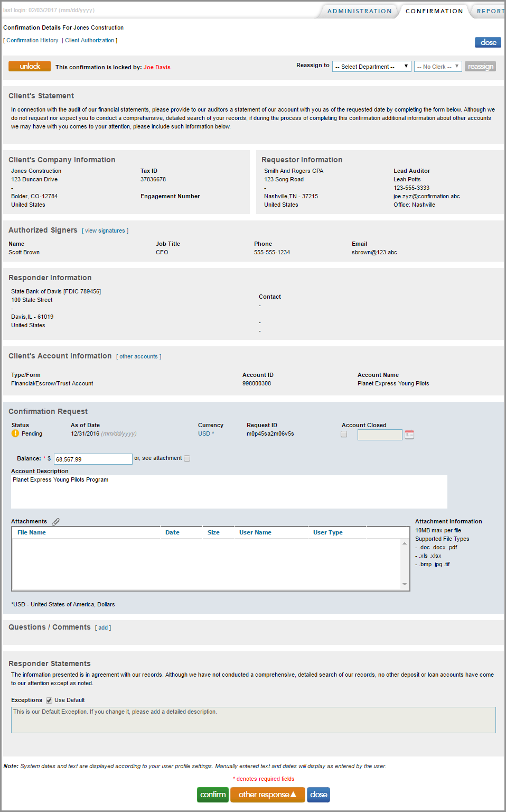Click the paperclip icon next to Attachments
506x812 pixels.
tap(55, 521)
